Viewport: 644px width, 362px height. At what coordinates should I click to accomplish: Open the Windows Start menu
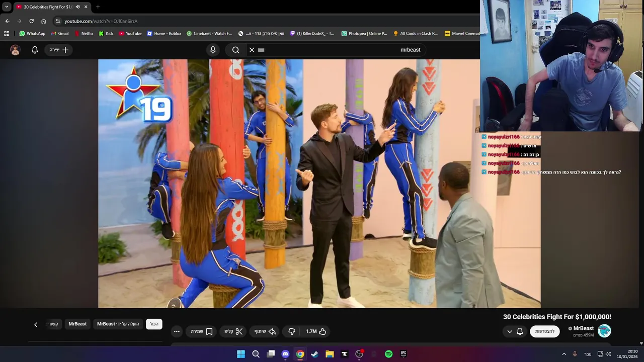(x=241, y=354)
